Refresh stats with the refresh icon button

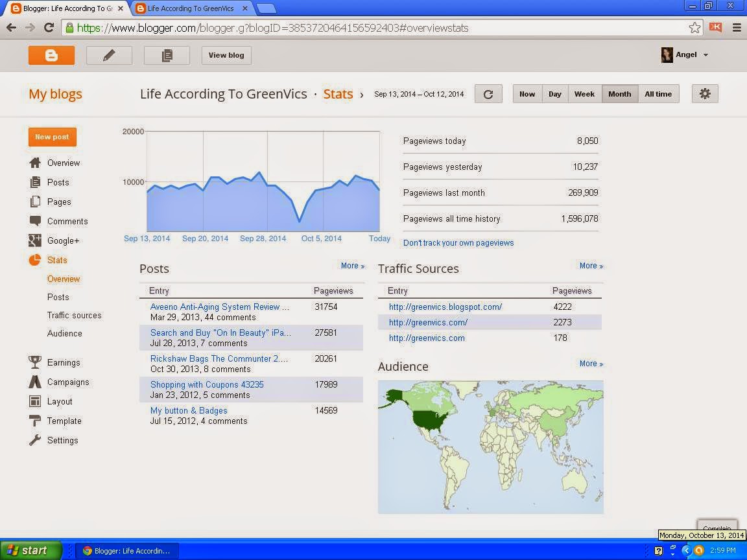pos(488,94)
